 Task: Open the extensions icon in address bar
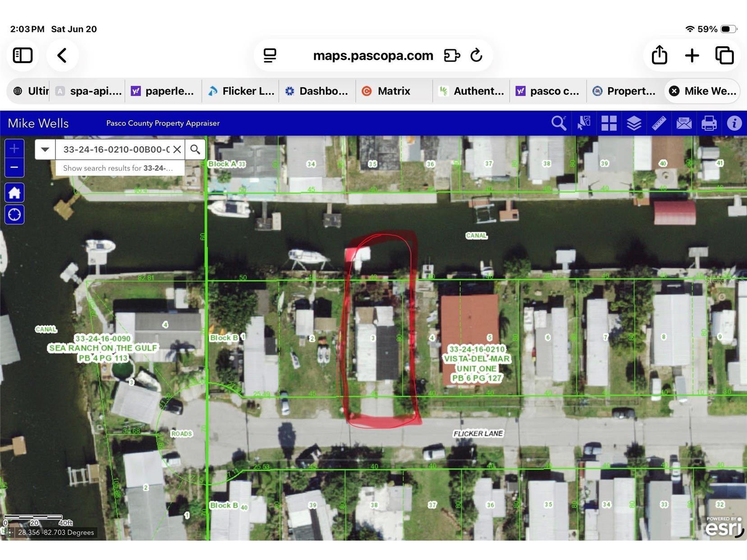coord(452,55)
